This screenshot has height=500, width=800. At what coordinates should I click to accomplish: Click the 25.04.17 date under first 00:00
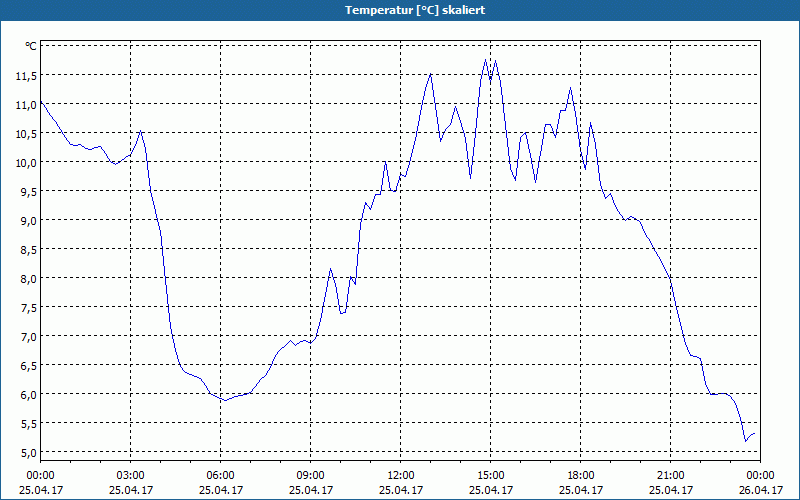(x=41, y=490)
